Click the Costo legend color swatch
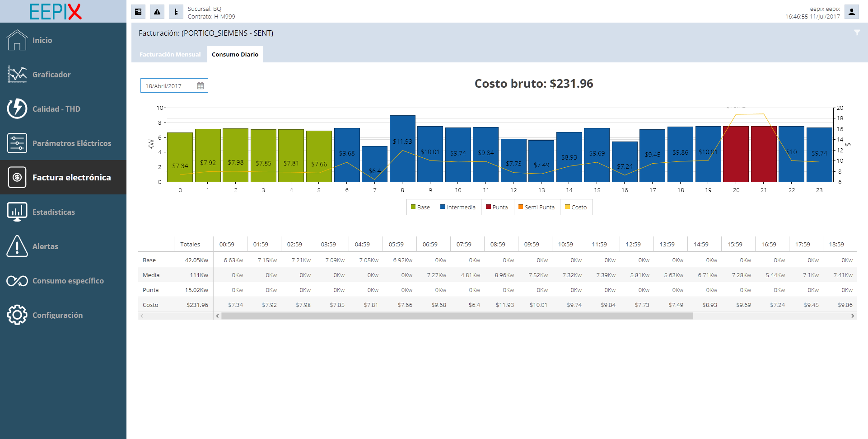Viewport: 868px width, 439px height. pos(567,207)
